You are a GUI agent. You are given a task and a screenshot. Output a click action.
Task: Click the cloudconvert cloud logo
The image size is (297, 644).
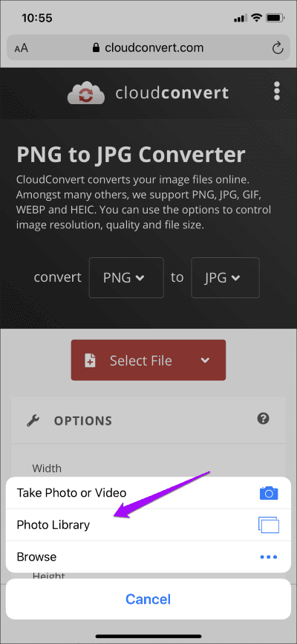click(x=86, y=93)
